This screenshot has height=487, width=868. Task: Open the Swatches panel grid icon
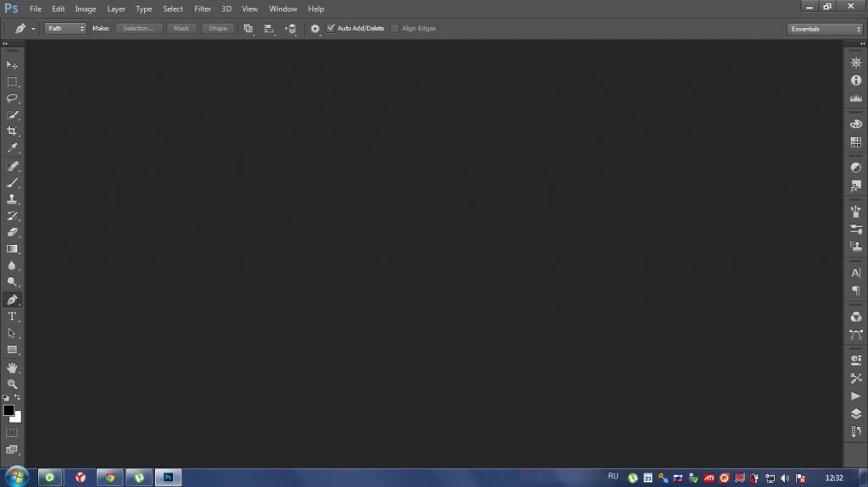[856, 142]
